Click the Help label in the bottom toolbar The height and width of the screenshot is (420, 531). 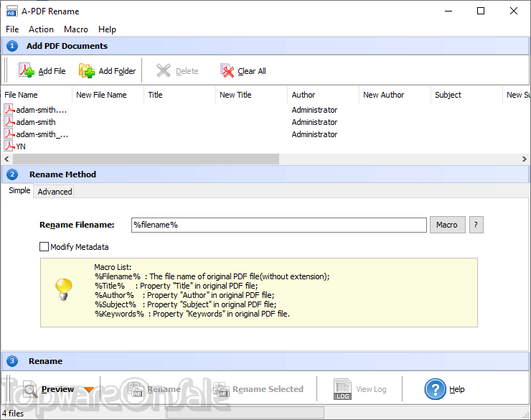457,389
